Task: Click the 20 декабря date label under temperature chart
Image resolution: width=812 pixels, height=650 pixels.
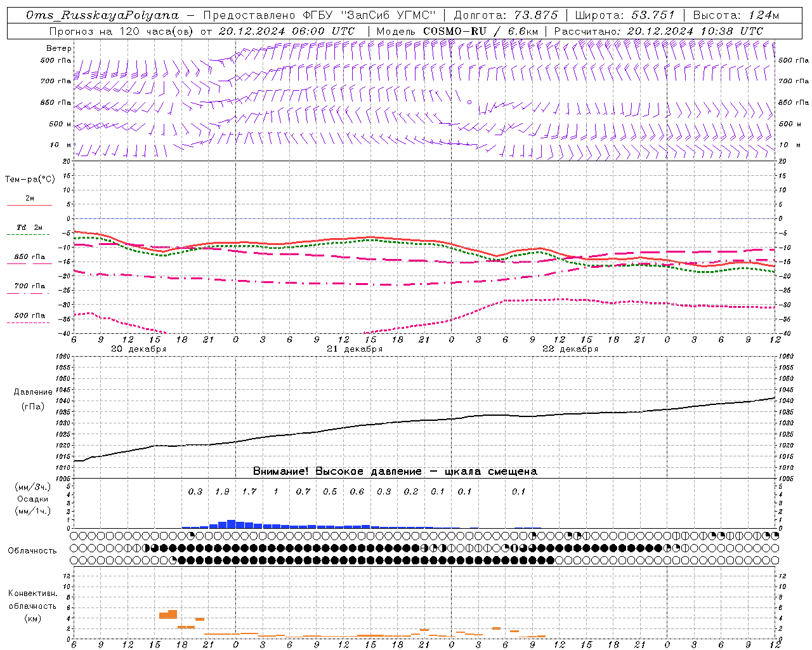Action: (x=139, y=349)
